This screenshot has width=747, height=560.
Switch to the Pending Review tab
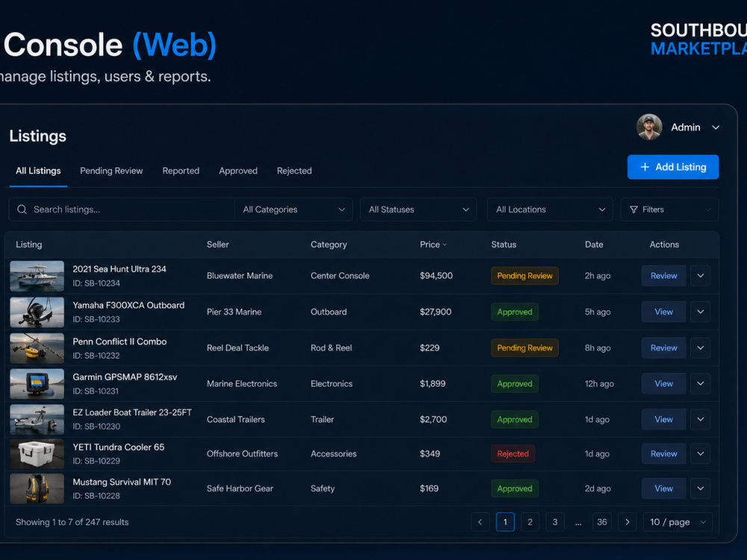[111, 170]
